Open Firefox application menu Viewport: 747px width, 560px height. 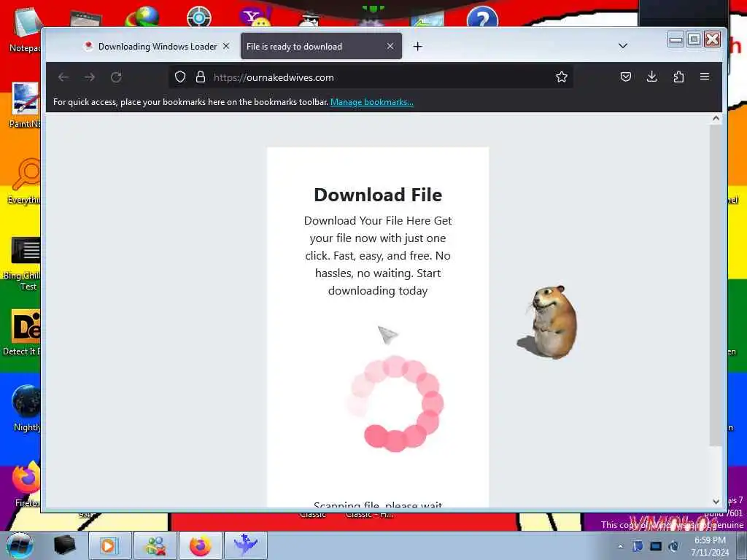pyautogui.click(x=705, y=77)
